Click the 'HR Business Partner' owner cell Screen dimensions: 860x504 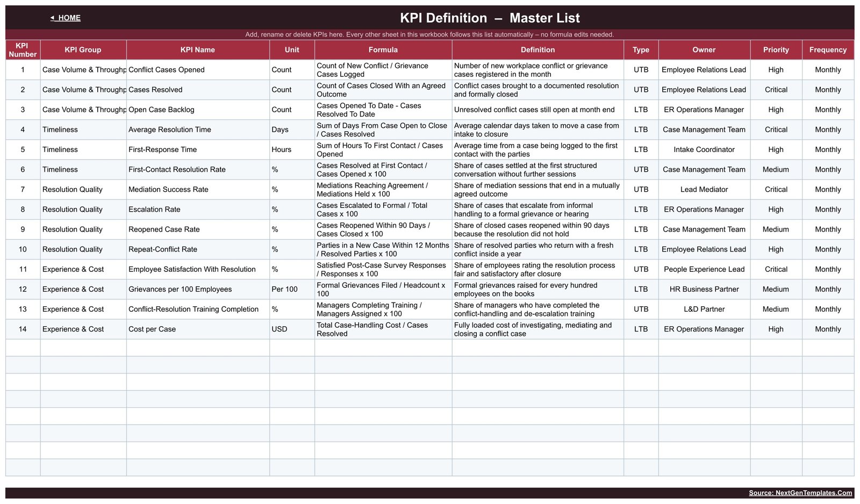coord(704,289)
